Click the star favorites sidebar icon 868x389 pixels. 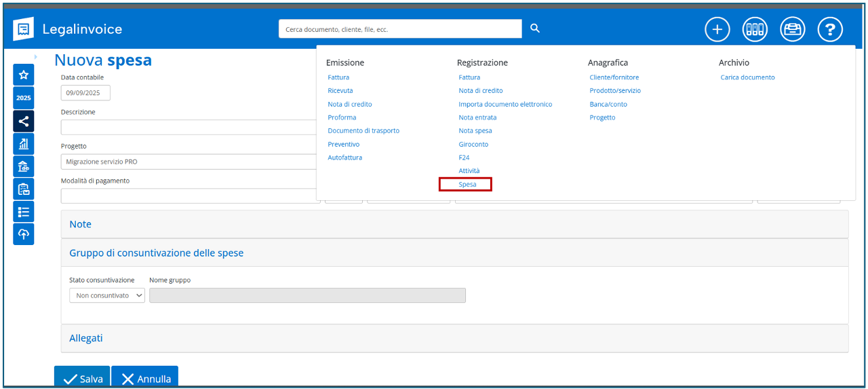click(x=24, y=75)
